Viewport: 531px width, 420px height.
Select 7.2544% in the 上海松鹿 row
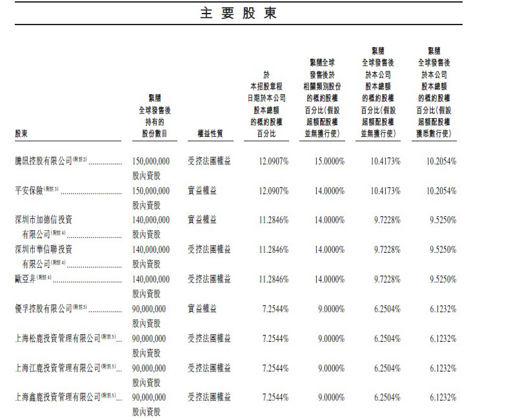[276, 339]
